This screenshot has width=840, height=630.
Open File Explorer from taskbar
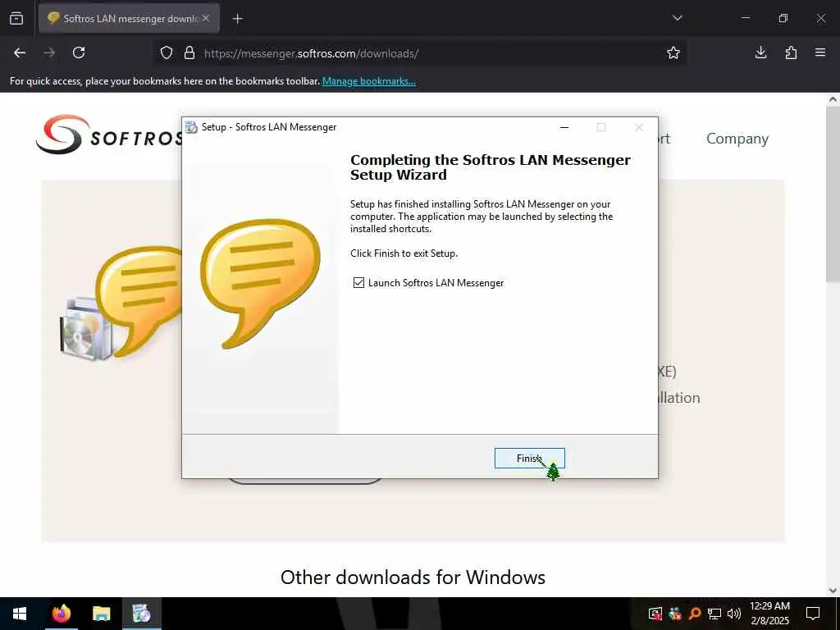tap(101, 614)
